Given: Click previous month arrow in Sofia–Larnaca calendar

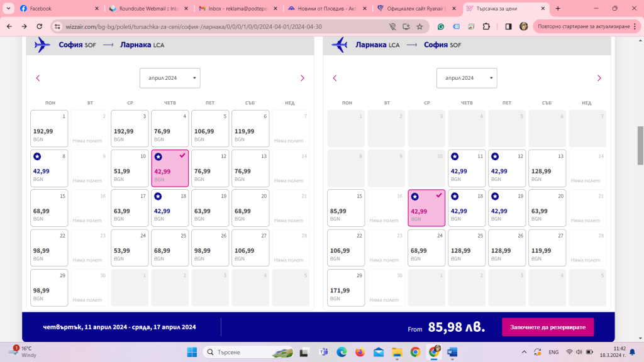Looking at the screenshot, I should tap(38, 78).
